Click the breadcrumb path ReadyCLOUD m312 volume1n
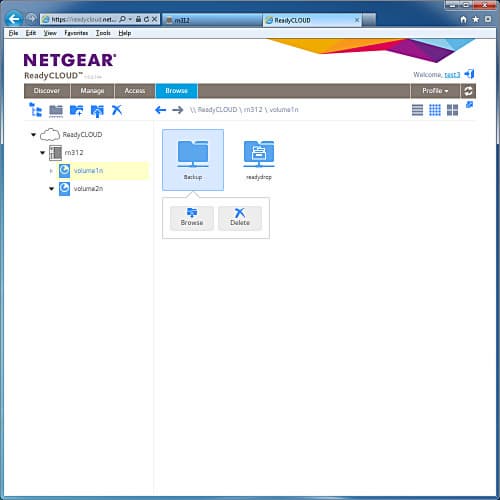 pyautogui.click(x=244, y=110)
